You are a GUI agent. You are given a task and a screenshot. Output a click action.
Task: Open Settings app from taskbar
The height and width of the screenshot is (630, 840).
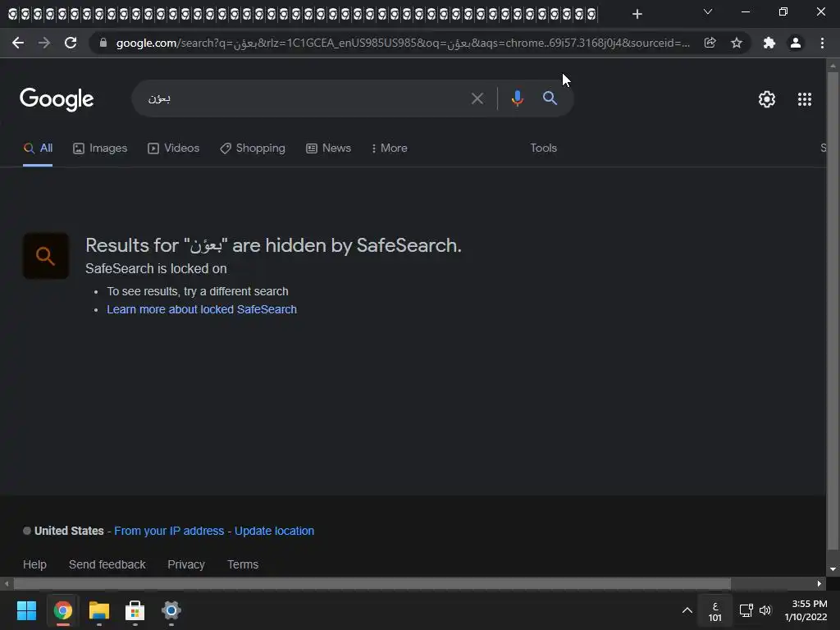[171, 610]
